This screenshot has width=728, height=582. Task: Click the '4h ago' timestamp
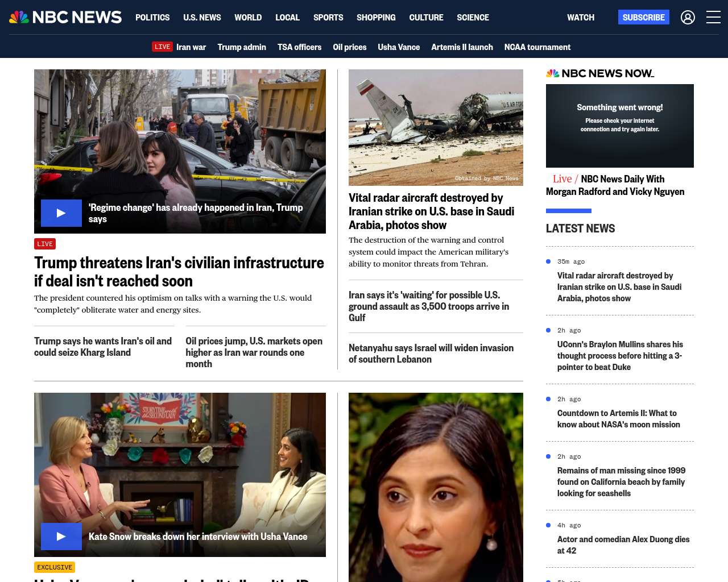tap(569, 525)
